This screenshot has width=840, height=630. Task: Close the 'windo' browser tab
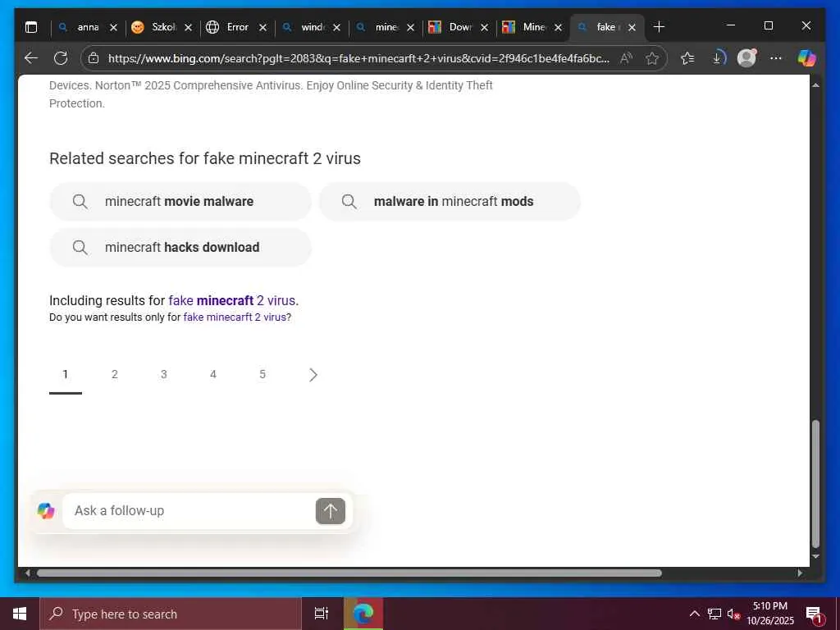tap(336, 27)
